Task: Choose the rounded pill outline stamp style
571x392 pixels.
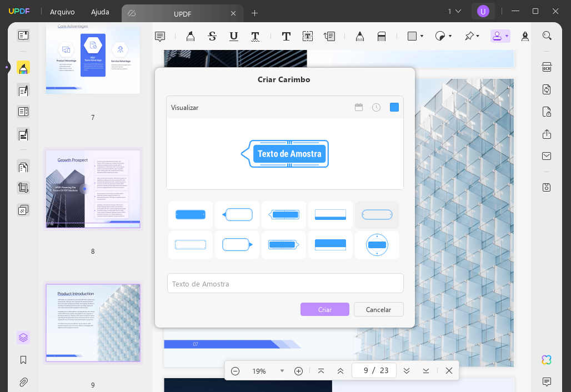Action: [377, 215]
